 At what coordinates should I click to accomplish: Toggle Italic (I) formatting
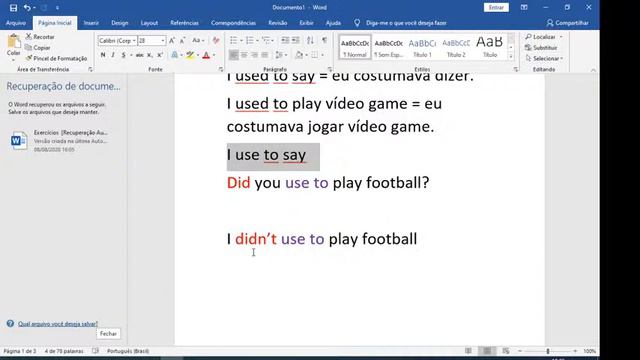113,55
